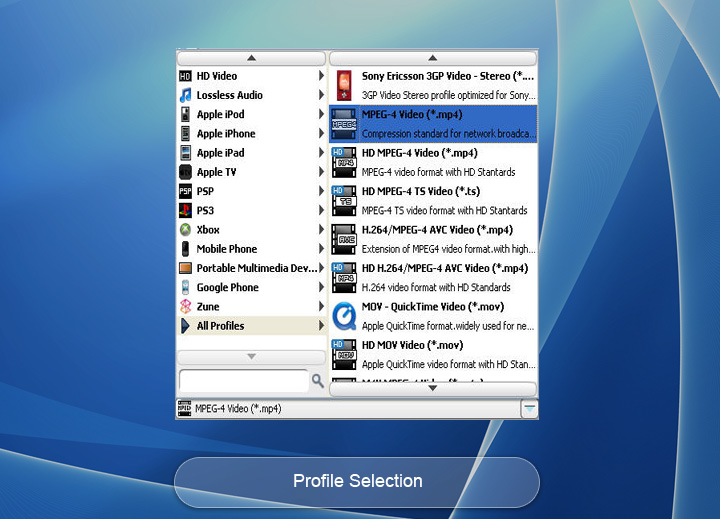Screen dimensions: 720x519
Task: Click the HD H.264/MPEG-4 AVC filmstrip icon
Action: [344, 278]
